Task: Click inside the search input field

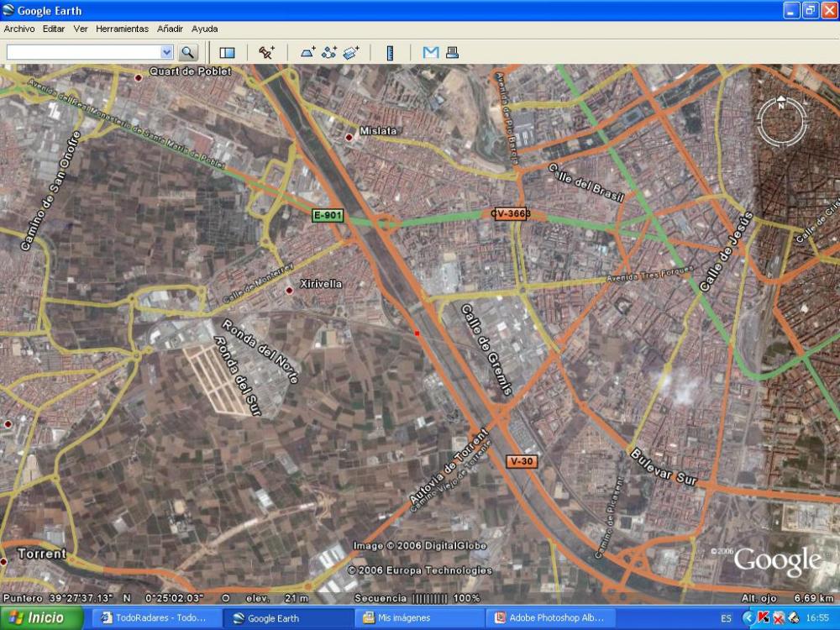Action: (x=82, y=52)
